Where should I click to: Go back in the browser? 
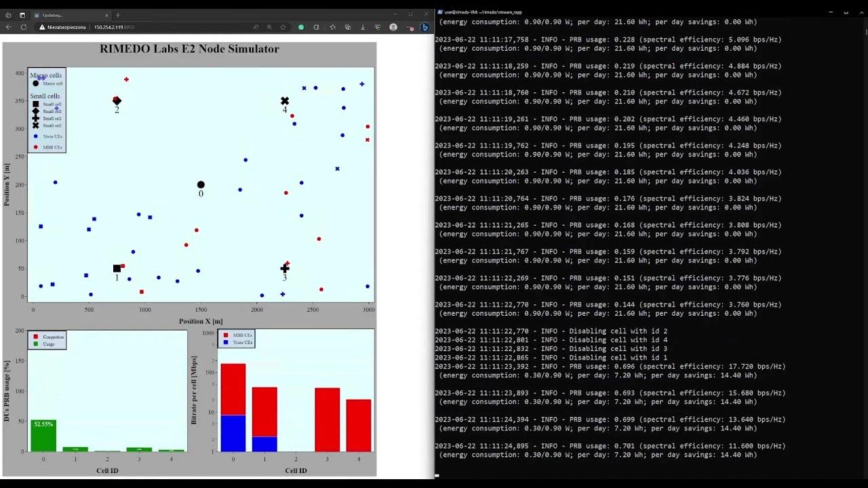(x=8, y=27)
